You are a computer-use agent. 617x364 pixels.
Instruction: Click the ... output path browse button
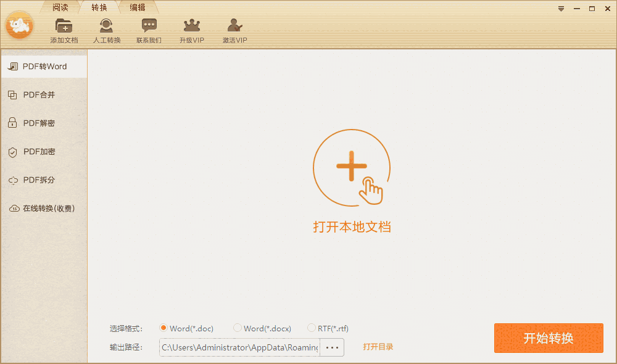pyautogui.click(x=332, y=347)
